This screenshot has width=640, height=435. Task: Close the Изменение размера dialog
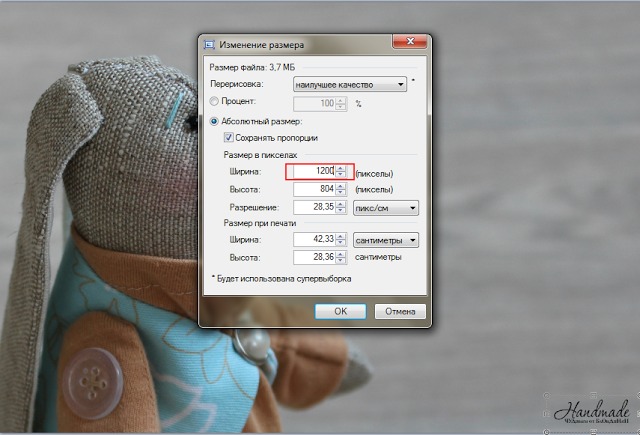412,44
